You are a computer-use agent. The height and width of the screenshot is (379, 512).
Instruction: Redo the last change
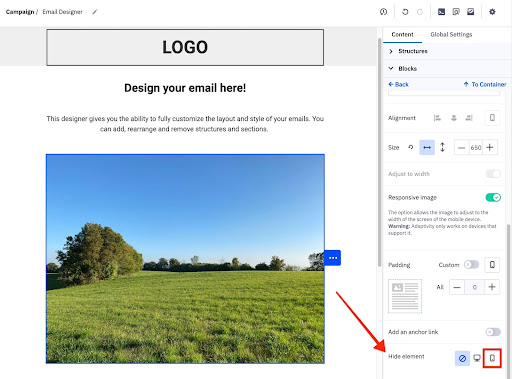pyautogui.click(x=420, y=12)
